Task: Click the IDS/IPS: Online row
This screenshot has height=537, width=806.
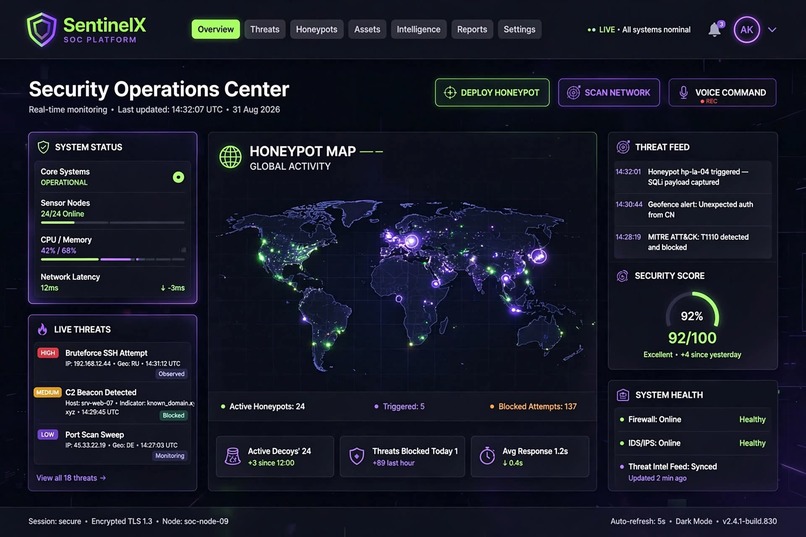Action: (x=693, y=443)
